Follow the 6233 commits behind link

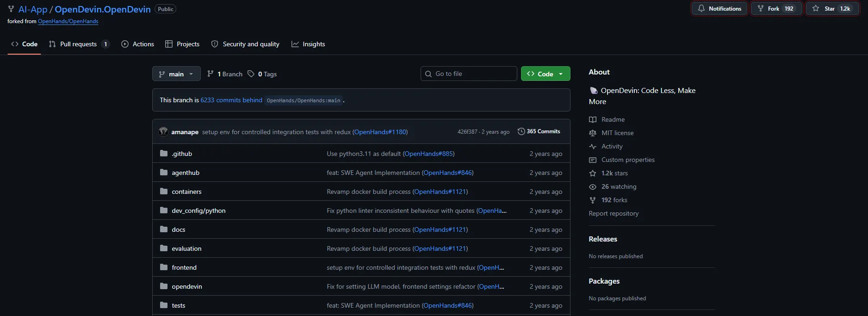231,100
